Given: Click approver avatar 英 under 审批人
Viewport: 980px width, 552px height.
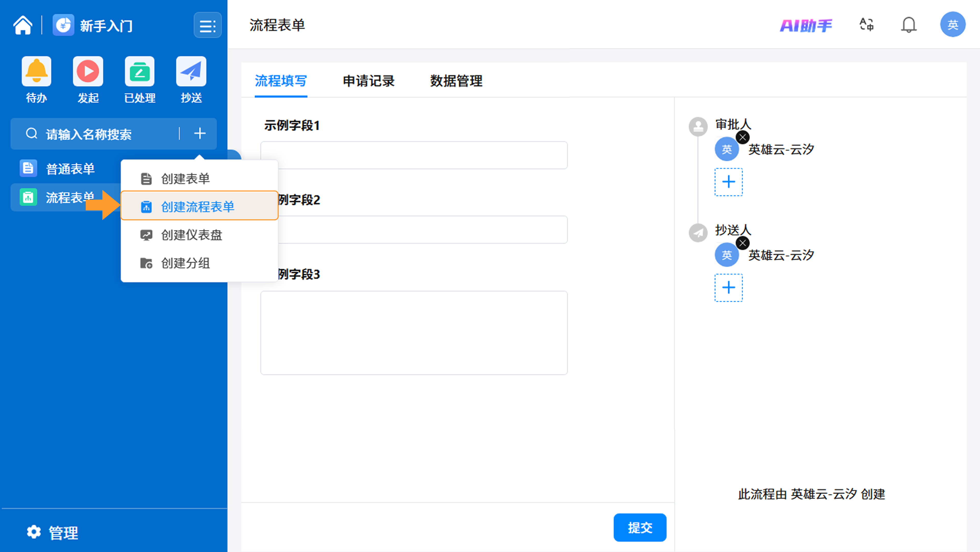Looking at the screenshot, I should click(727, 149).
